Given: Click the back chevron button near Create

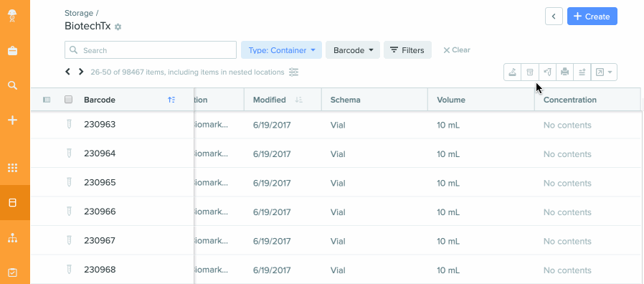Looking at the screenshot, I should (554, 16).
